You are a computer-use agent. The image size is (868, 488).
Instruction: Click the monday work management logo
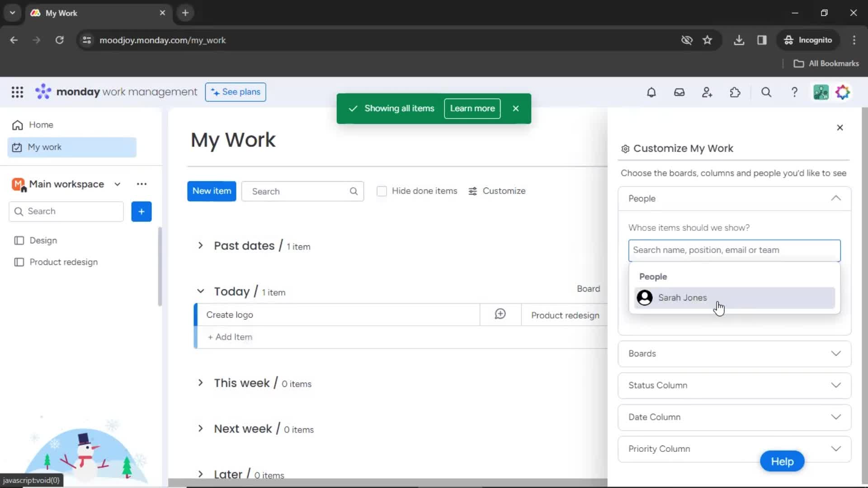point(116,92)
